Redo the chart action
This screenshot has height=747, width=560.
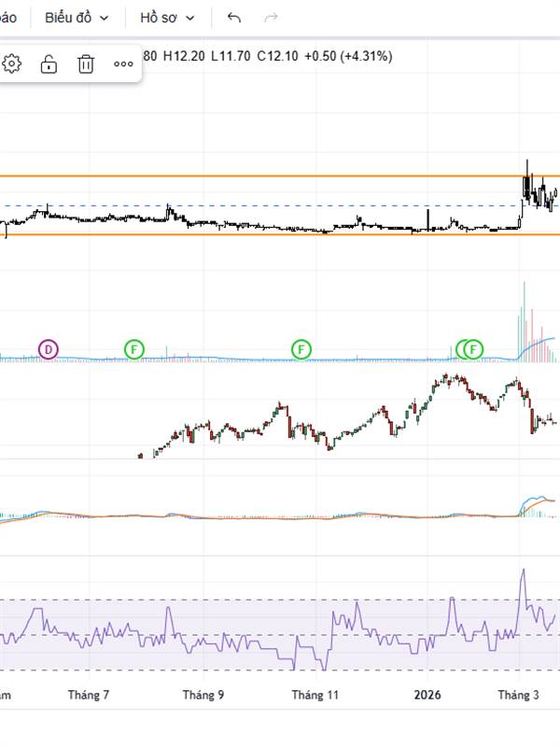pos(271,18)
